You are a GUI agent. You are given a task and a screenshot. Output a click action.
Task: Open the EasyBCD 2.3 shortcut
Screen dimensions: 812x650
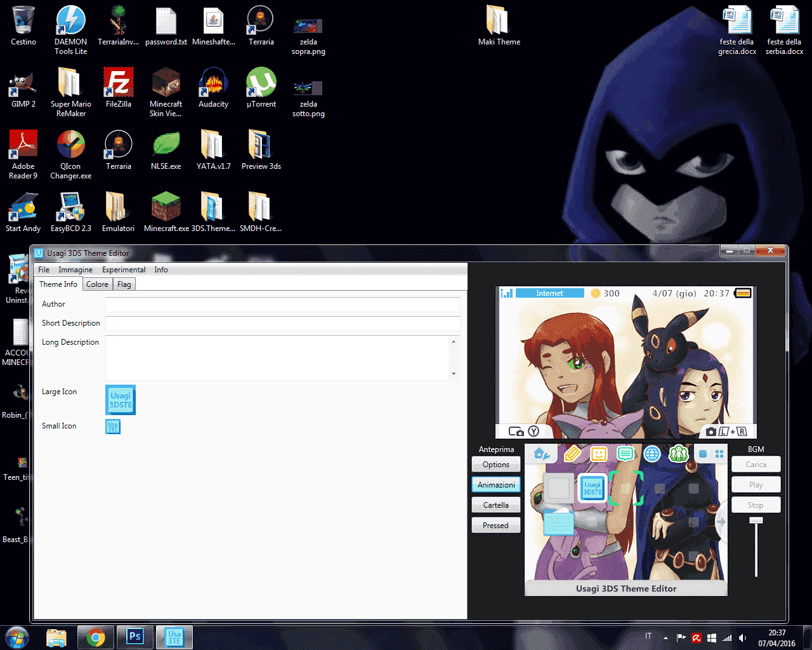pyautogui.click(x=71, y=212)
